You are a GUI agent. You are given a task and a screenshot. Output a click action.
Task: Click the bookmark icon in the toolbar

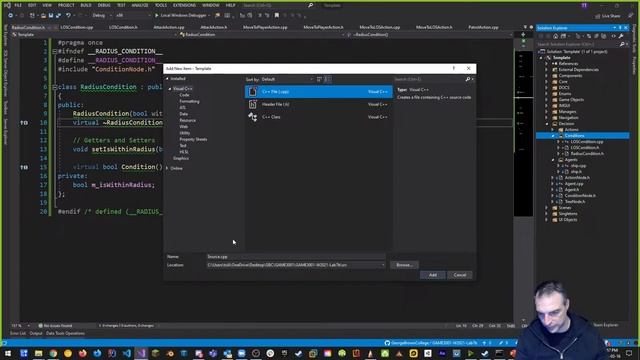pyautogui.click(x=277, y=16)
